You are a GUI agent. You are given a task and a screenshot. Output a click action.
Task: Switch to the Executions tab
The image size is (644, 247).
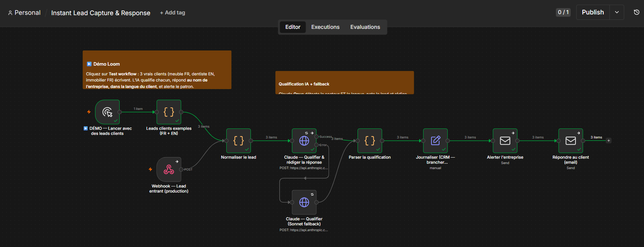point(325,27)
